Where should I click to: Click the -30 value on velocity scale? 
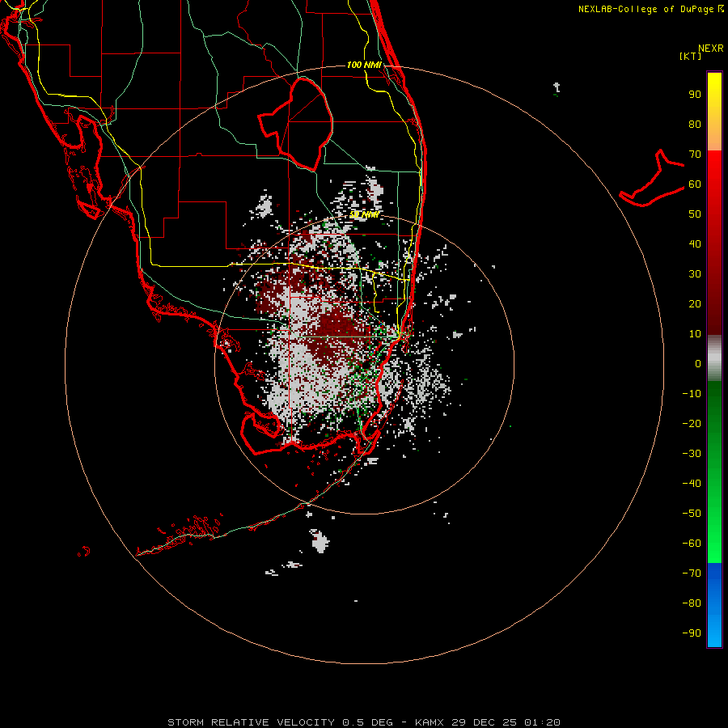click(692, 454)
